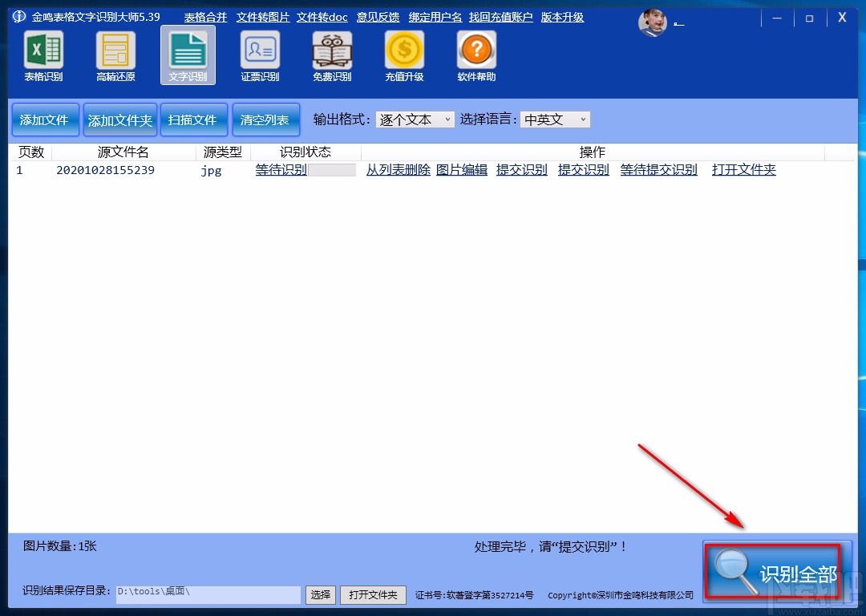Click 添加文件 to add files
The height and width of the screenshot is (616, 866).
45,119
